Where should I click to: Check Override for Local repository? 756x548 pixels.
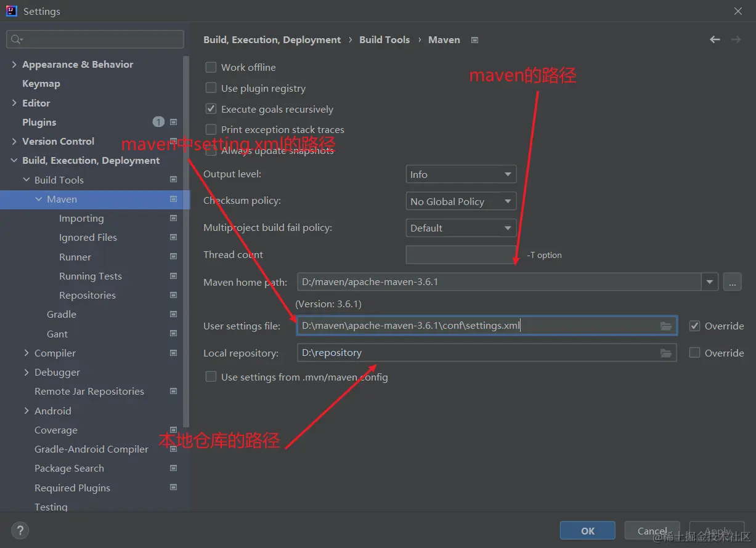694,353
